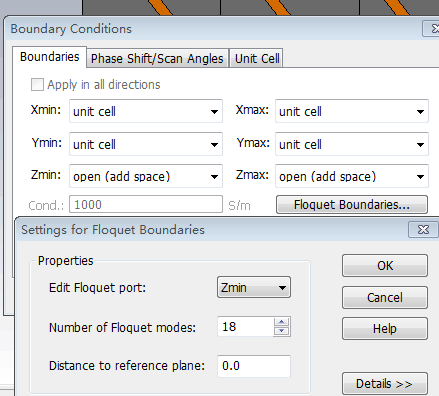Switch to Phase Shift/Scan Angles tab
Screen dimensions: 439x396
(157, 59)
